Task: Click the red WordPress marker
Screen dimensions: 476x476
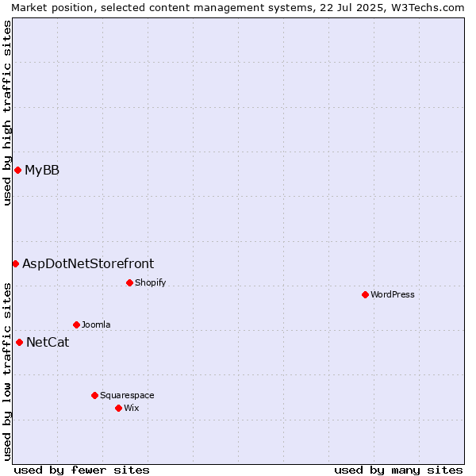Action: click(x=365, y=294)
